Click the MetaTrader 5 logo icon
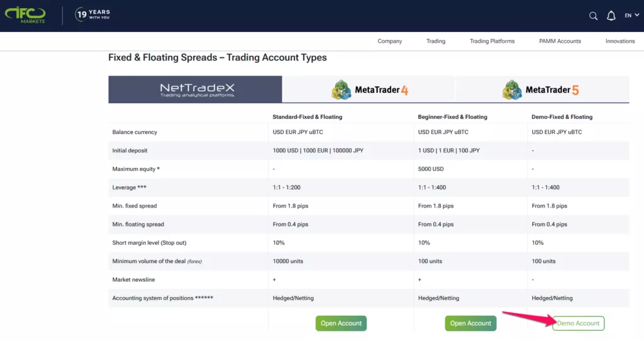This screenshot has width=644, height=341. [x=512, y=89]
